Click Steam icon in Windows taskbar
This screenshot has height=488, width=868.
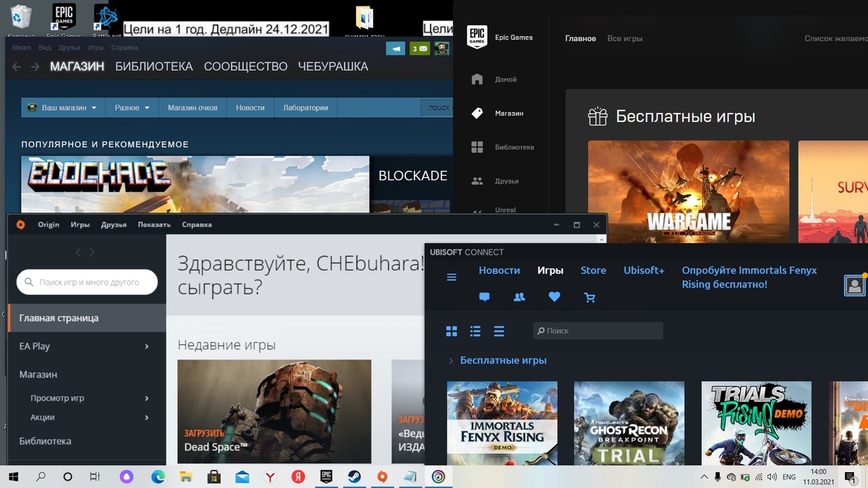(x=354, y=477)
